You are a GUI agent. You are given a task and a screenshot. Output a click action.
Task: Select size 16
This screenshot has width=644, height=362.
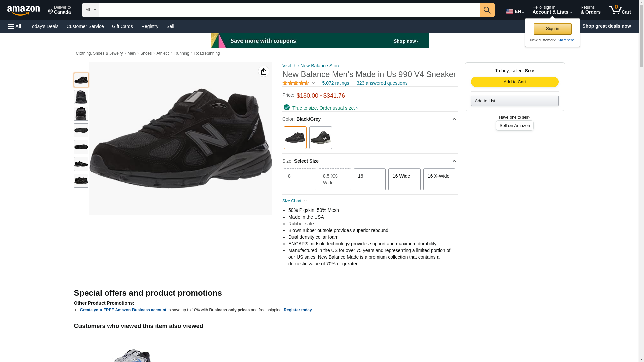point(369,179)
